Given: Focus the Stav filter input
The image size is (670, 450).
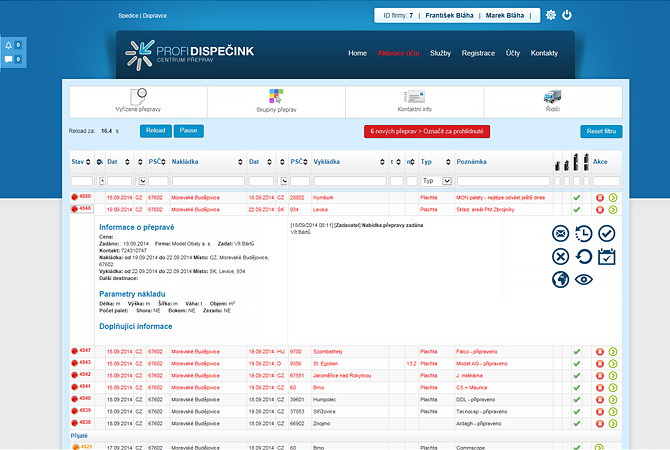Looking at the screenshot, I should 82,181.
